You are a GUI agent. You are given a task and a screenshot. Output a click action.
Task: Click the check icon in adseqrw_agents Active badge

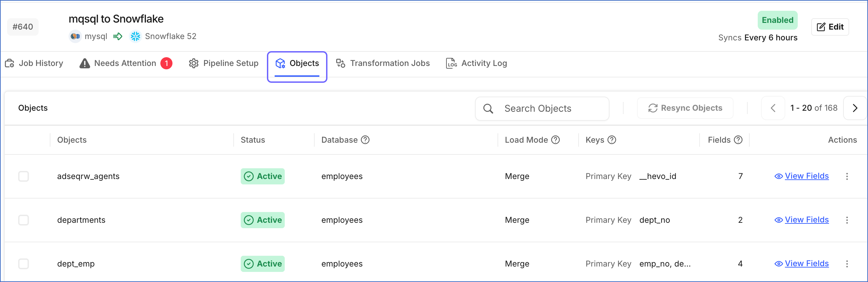click(x=249, y=176)
